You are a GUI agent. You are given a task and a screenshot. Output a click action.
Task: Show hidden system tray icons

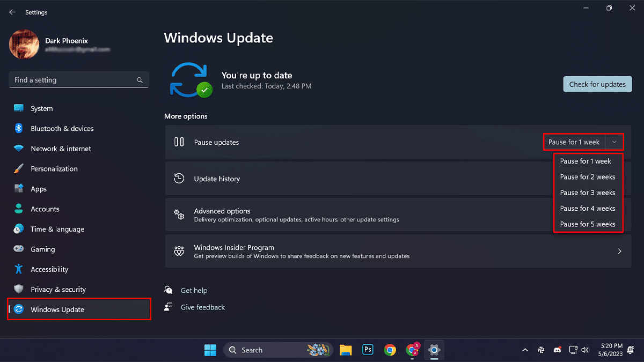(x=525, y=350)
